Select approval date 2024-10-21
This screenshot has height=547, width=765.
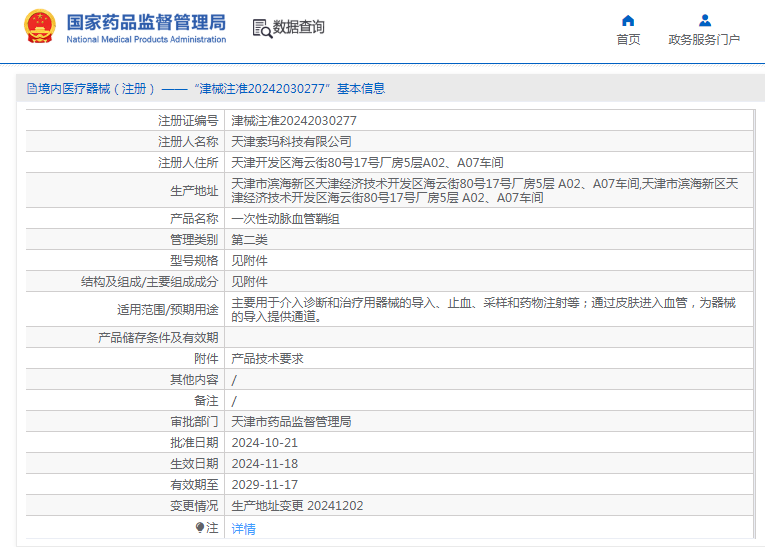tap(264, 443)
